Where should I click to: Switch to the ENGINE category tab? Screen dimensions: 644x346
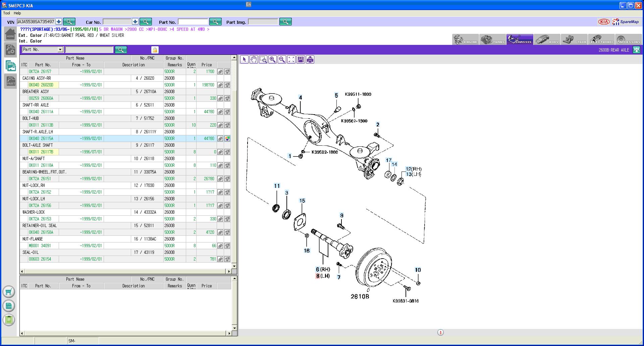tap(465, 40)
